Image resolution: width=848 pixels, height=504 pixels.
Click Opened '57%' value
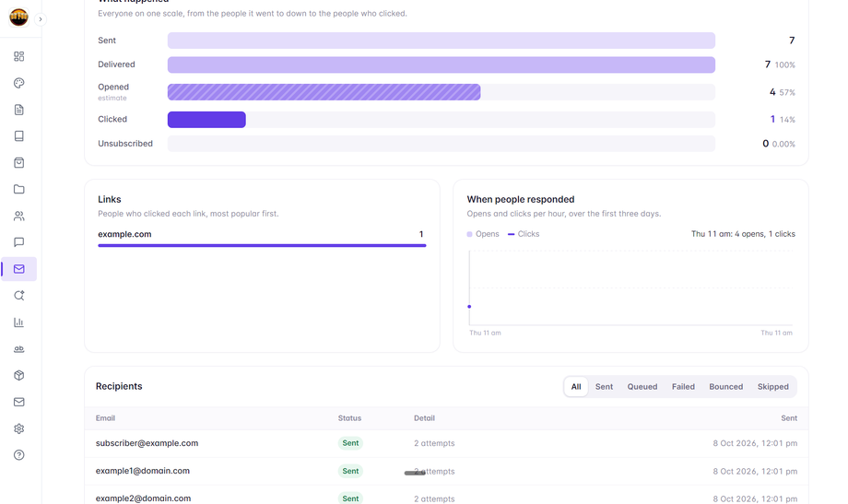[787, 92]
